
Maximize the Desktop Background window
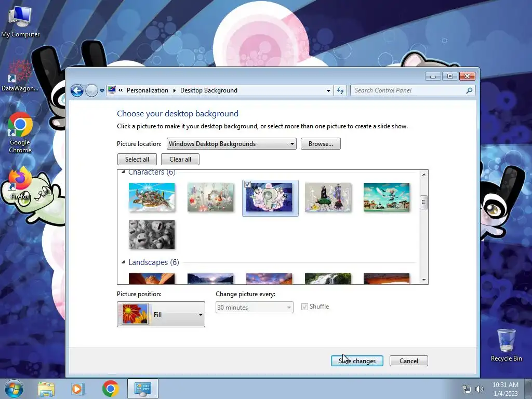(450, 76)
